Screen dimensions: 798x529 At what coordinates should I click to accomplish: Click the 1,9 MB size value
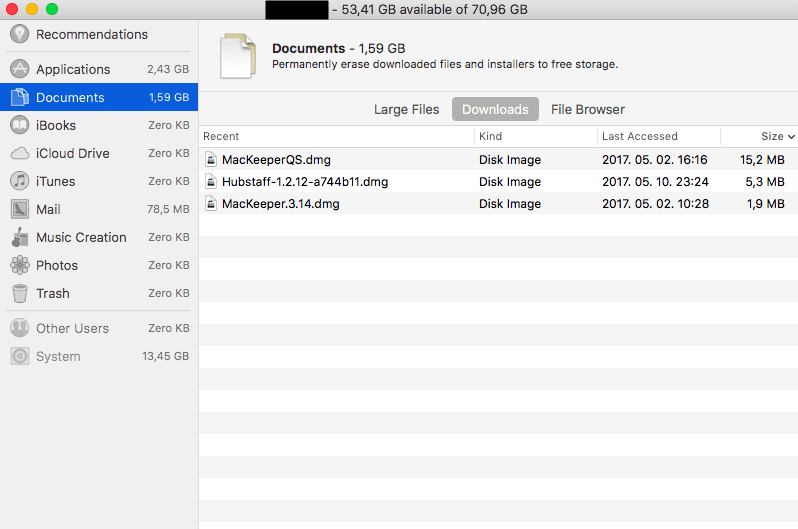pyautogui.click(x=765, y=204)
